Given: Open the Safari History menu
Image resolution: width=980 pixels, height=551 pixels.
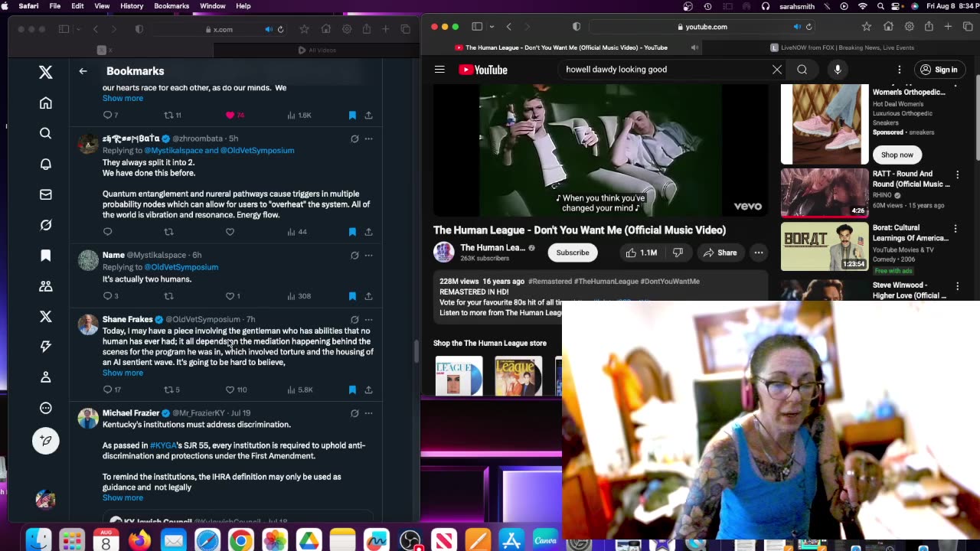Looking at the screenshot, I should point(132,6).
